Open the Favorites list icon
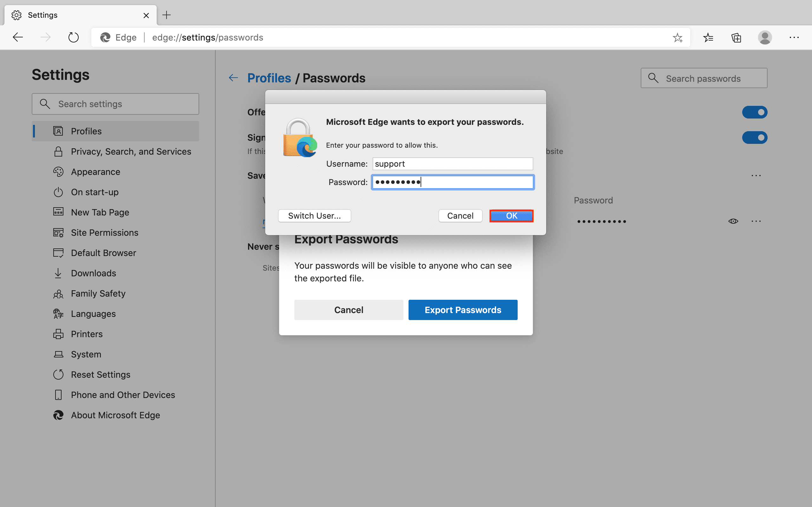The image size is (812, 507). (x=708, y=38)
